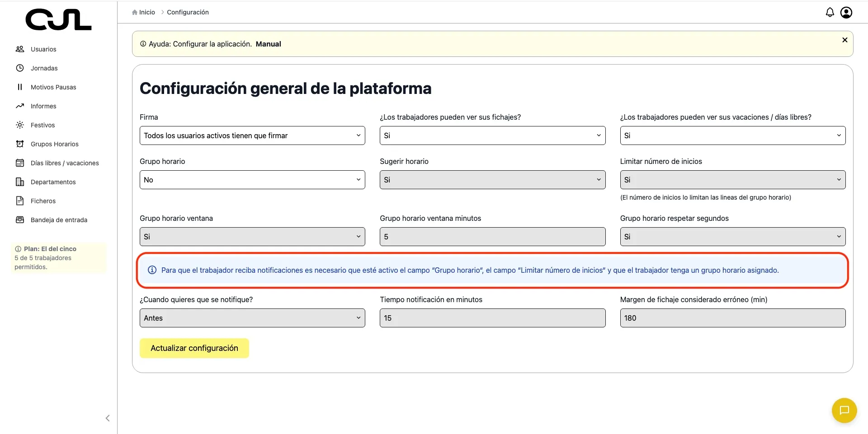This screenshot has width=868, height=434.
Task: Open notifications bell icon
Action: (830, 12)
